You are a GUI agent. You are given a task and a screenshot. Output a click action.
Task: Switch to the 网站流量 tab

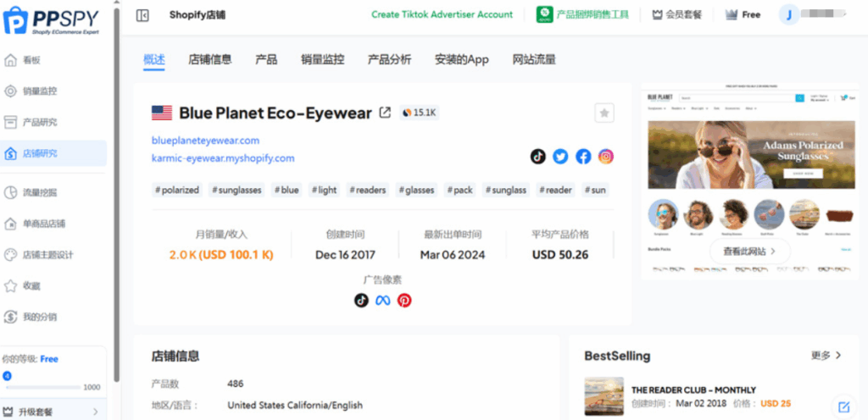tap(534, 59)
